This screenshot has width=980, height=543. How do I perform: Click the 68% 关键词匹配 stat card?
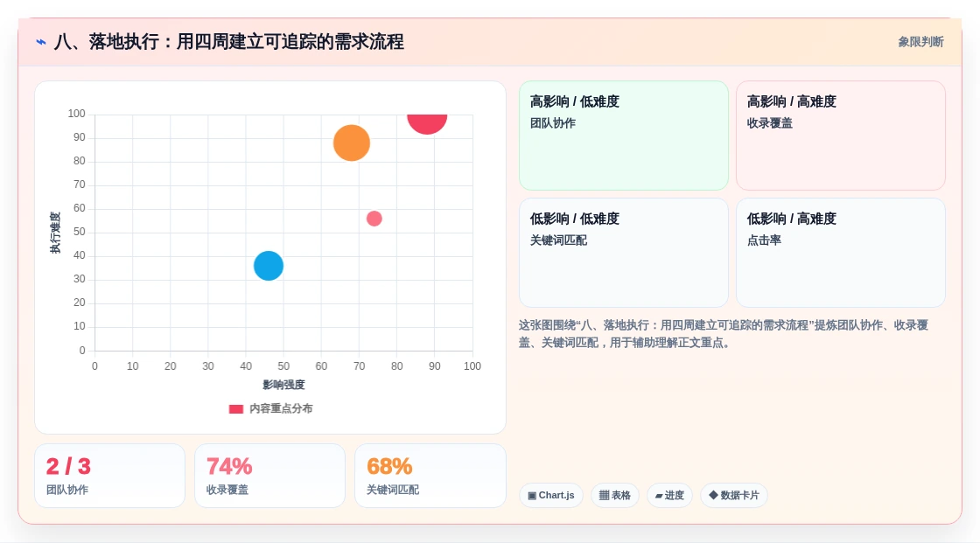430,476
